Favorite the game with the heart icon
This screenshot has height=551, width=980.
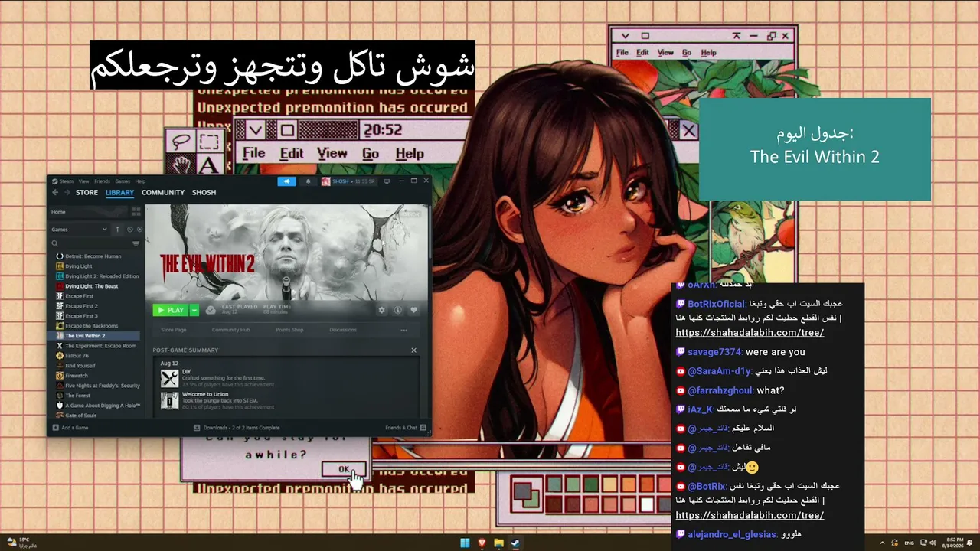click(x=413, y=310)
